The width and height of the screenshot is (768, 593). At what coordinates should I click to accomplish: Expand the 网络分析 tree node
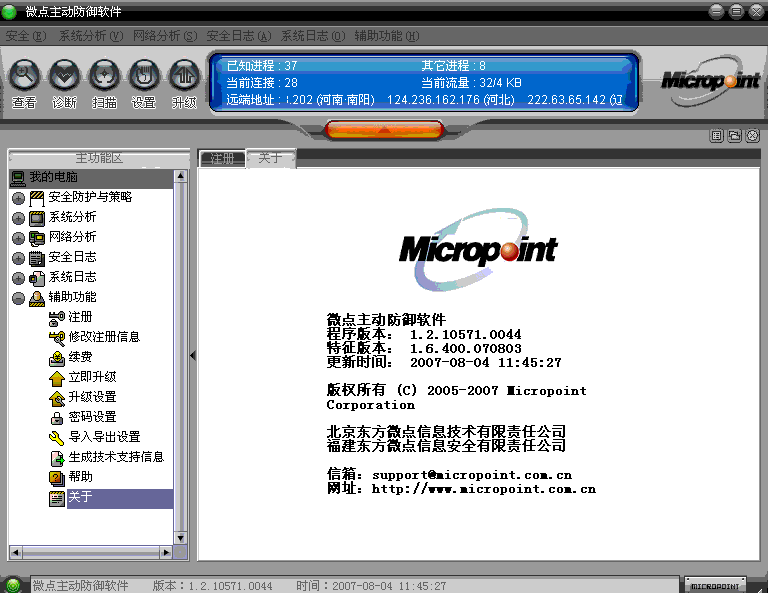[x=19, y=238]
